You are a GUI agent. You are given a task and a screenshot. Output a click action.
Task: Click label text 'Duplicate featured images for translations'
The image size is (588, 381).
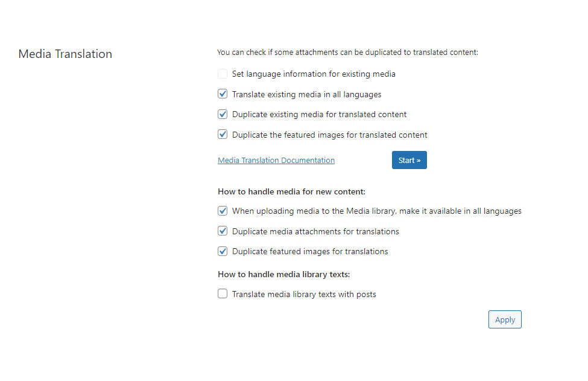click(310, 252)
